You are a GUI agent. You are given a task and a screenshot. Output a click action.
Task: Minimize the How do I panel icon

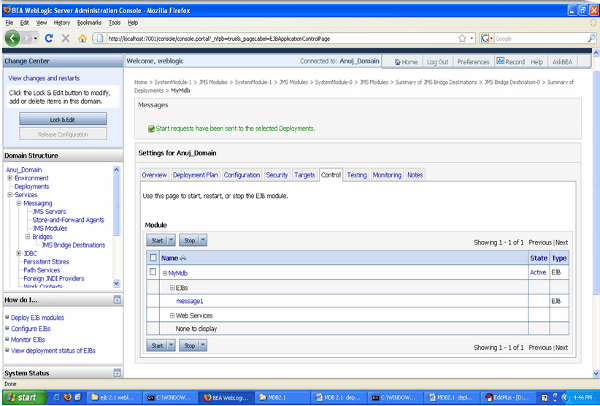117,300
